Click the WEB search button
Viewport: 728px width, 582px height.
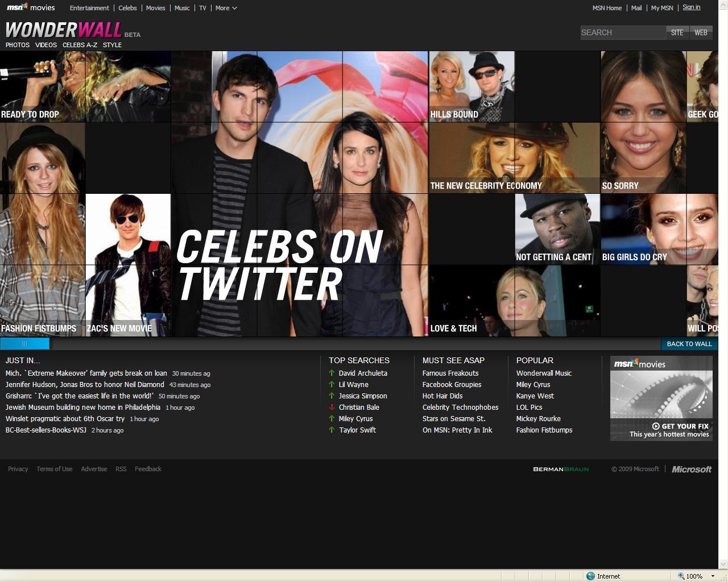[701, 32]
